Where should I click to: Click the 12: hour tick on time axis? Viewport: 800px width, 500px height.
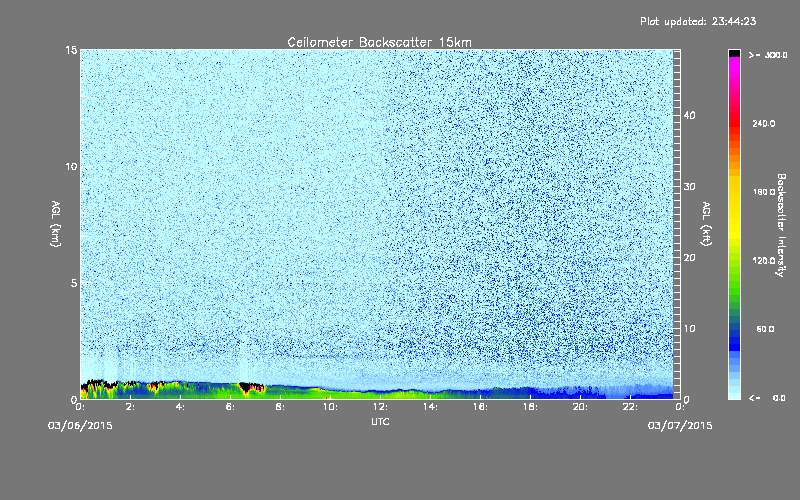[x=381, y=407]
